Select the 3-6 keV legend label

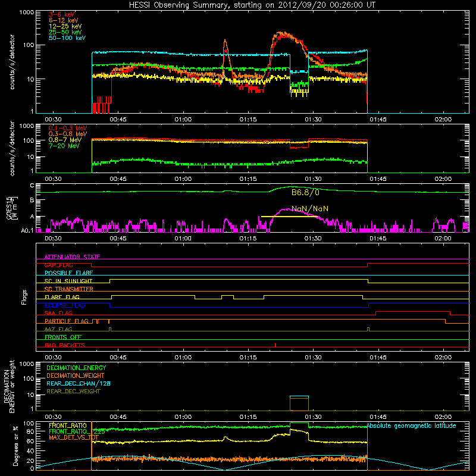click(x=61, y=14)
